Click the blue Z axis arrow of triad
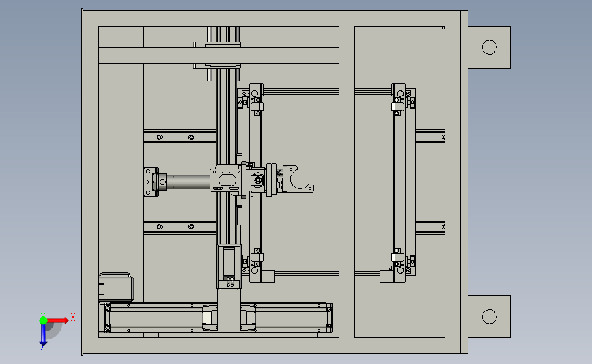The image size is (592, 364). click(43, 336)
